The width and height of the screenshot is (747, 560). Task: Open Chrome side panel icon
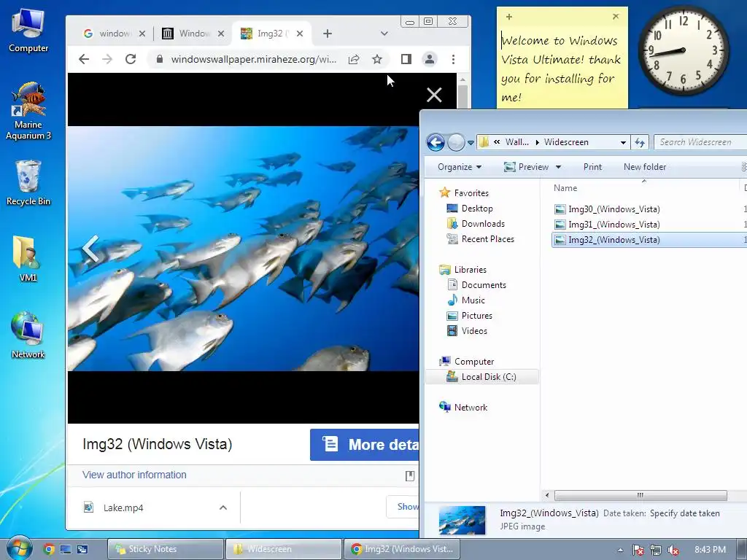pos(406,59)
